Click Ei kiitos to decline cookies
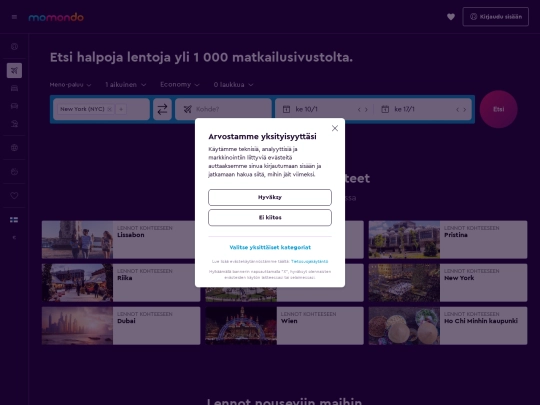This screenshot has height=405, width=540. 270,218
